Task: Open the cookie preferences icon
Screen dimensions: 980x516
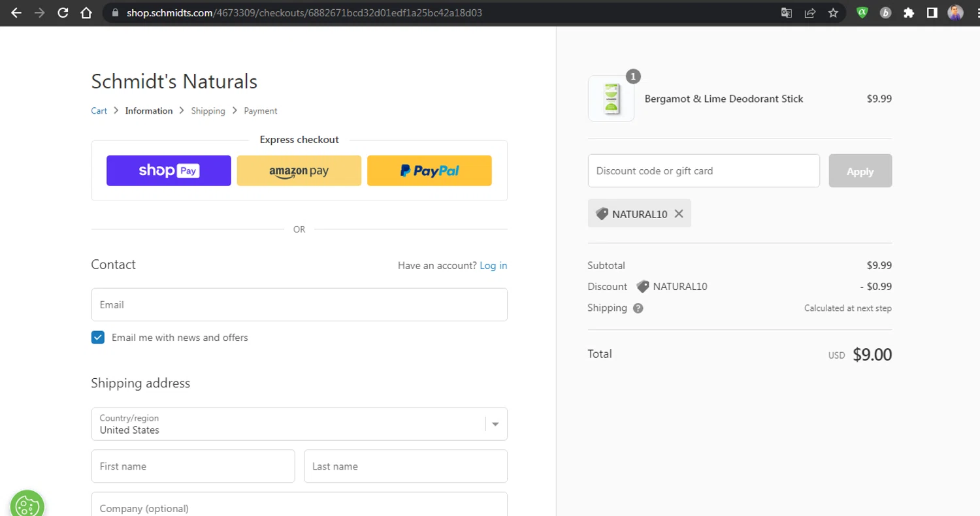Action: pyautogui.click(x=27, y=504)
